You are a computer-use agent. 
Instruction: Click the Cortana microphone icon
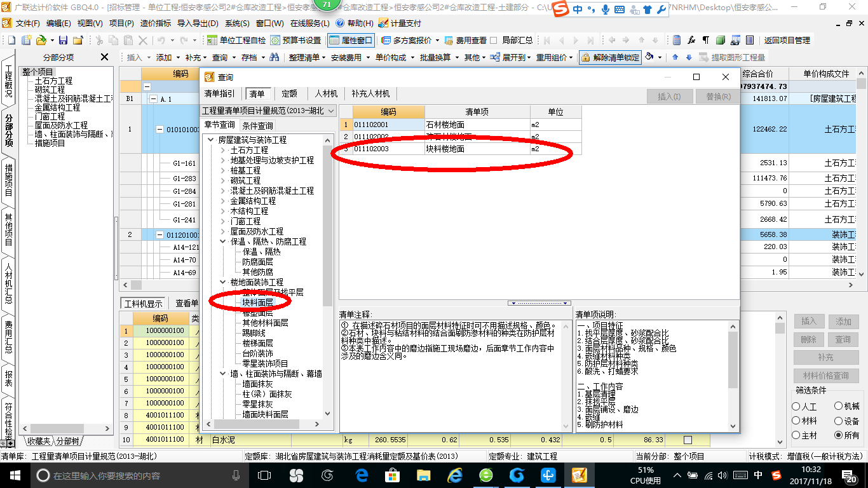coord(236,475)
